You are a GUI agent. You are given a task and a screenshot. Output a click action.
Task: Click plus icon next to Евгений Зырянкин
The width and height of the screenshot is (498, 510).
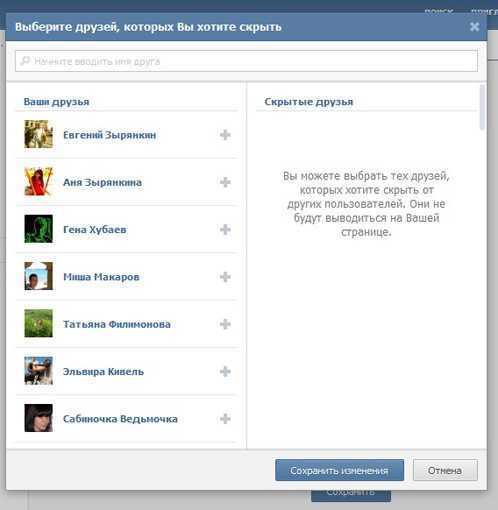[225, 135]
